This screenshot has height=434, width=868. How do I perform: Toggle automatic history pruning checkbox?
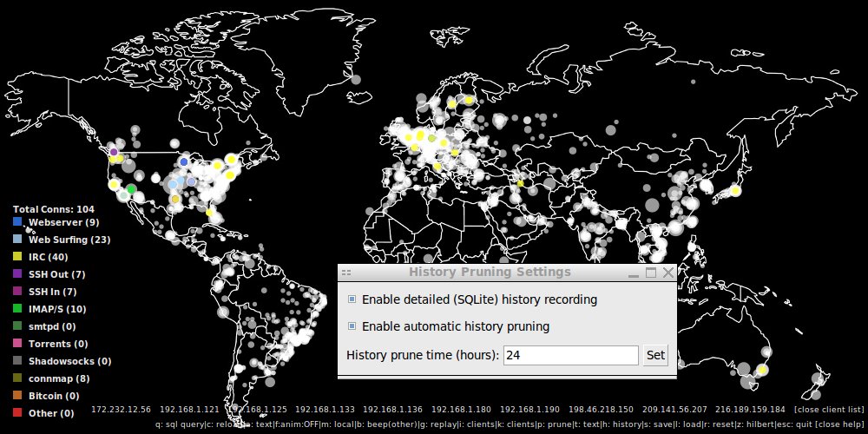click(352, 326)
